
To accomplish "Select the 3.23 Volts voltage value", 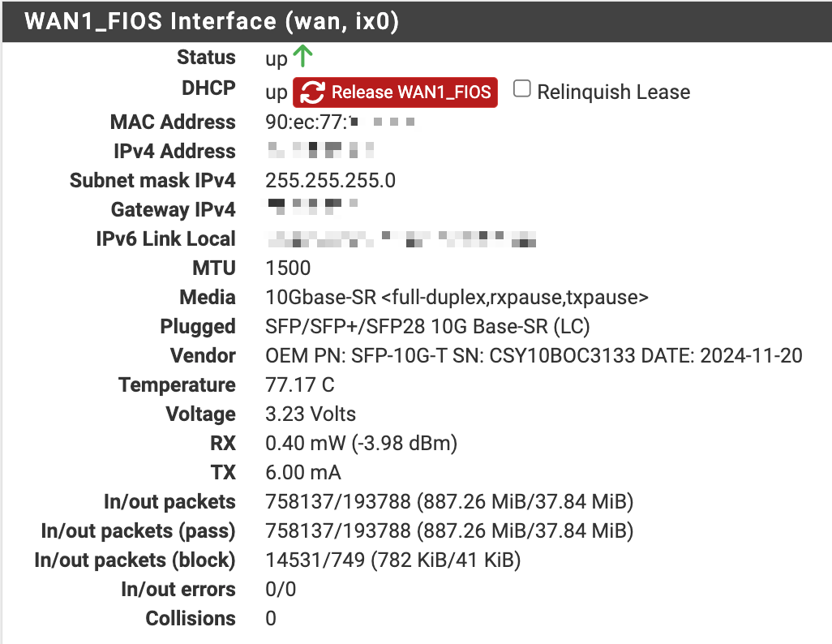I will (311, 414).
